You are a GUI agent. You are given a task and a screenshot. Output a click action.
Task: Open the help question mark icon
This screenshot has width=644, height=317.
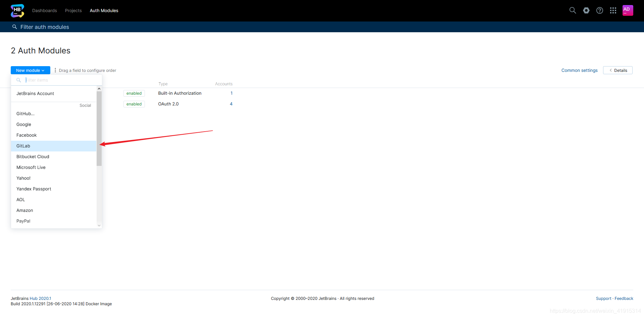point(599,10)
